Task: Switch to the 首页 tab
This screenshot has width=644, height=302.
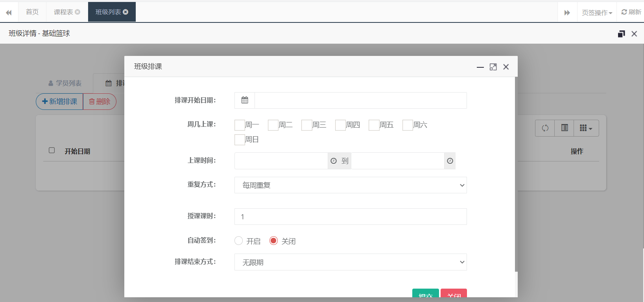Action: click(x=32, y=12)
